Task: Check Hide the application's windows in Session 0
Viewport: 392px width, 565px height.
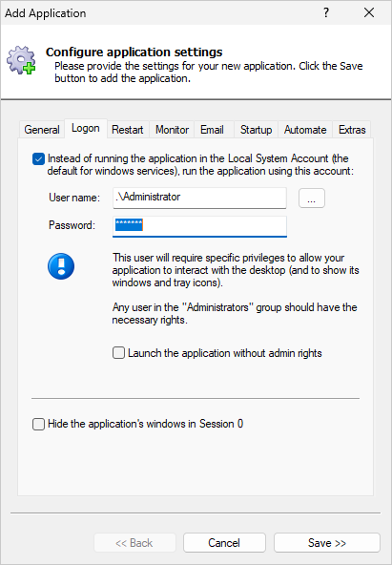Action: [x=38, y=424]
